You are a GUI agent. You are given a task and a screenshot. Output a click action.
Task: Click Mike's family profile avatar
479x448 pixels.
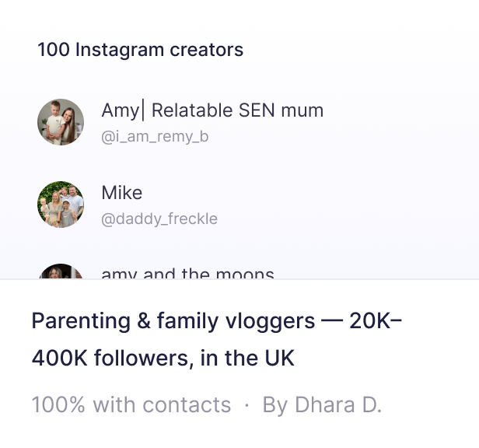(x=61, y=205)
